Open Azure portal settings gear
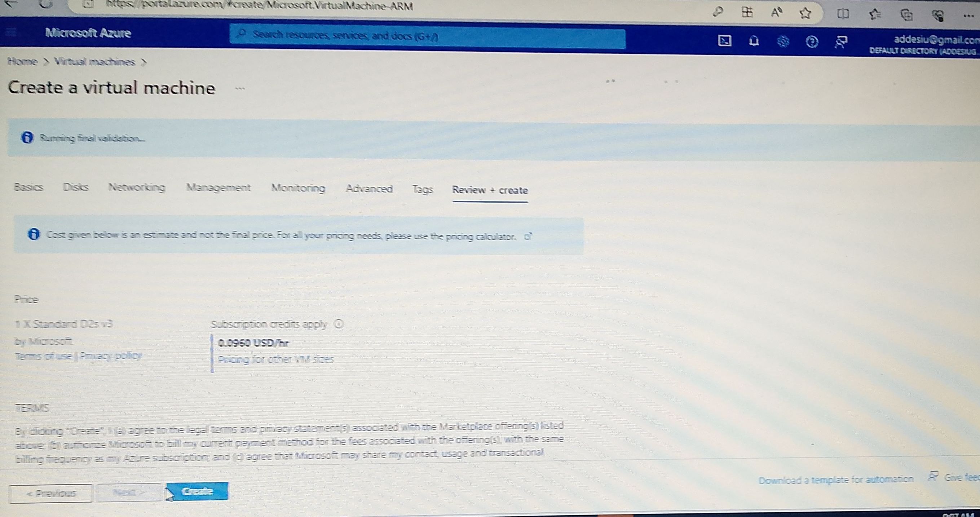980x517 pixels. (783, 41)
